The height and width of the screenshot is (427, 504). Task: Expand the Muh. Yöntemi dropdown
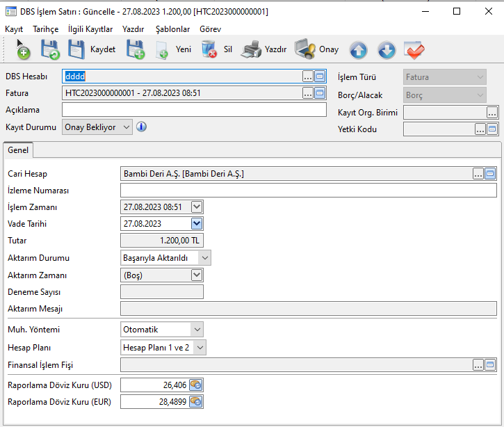[x=197, y=329]
